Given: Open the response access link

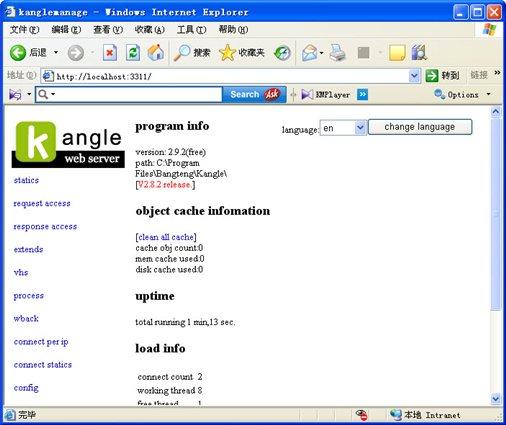Looking at the screenshot, I should coord(45,226).
